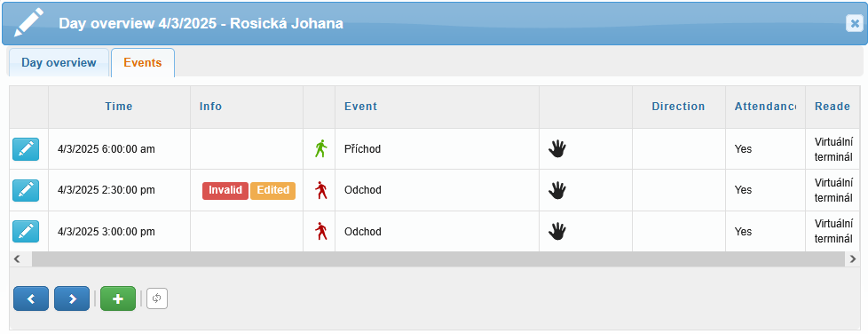The width and height of the screenshot is (868, 334).
Task: Sort by the Event column header
Action: [361, 107]
